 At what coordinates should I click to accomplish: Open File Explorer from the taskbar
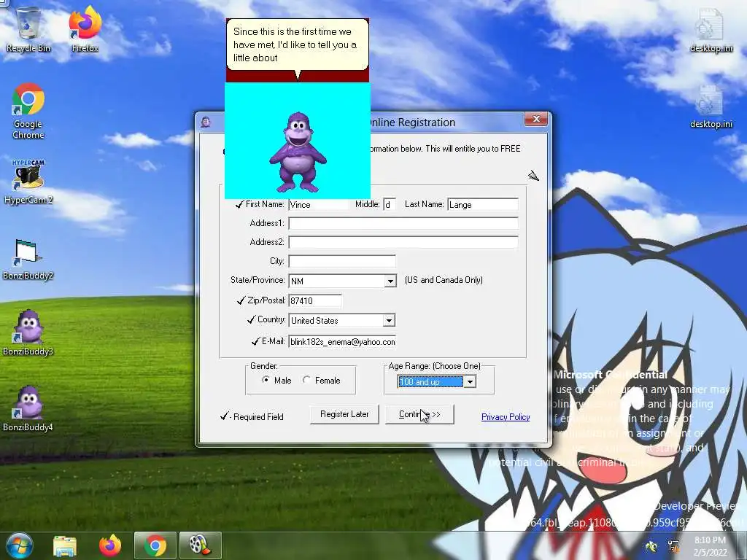(65, 545)
